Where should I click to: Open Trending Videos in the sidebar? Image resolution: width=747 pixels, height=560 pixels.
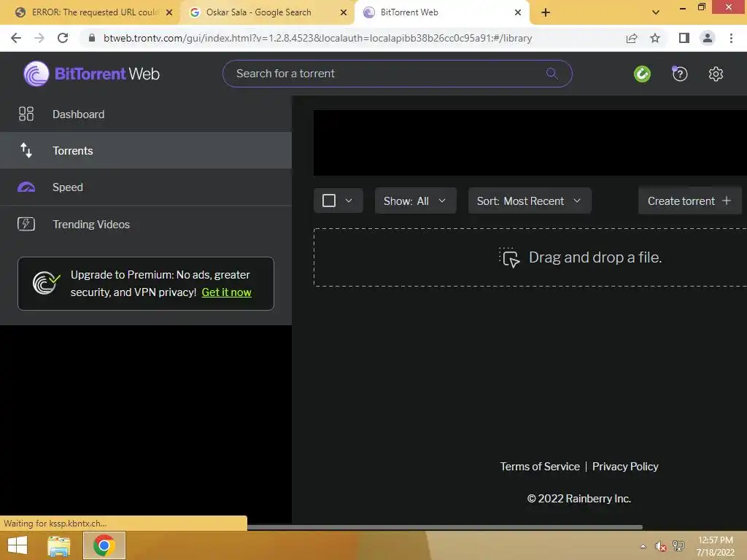coord(146,224)
